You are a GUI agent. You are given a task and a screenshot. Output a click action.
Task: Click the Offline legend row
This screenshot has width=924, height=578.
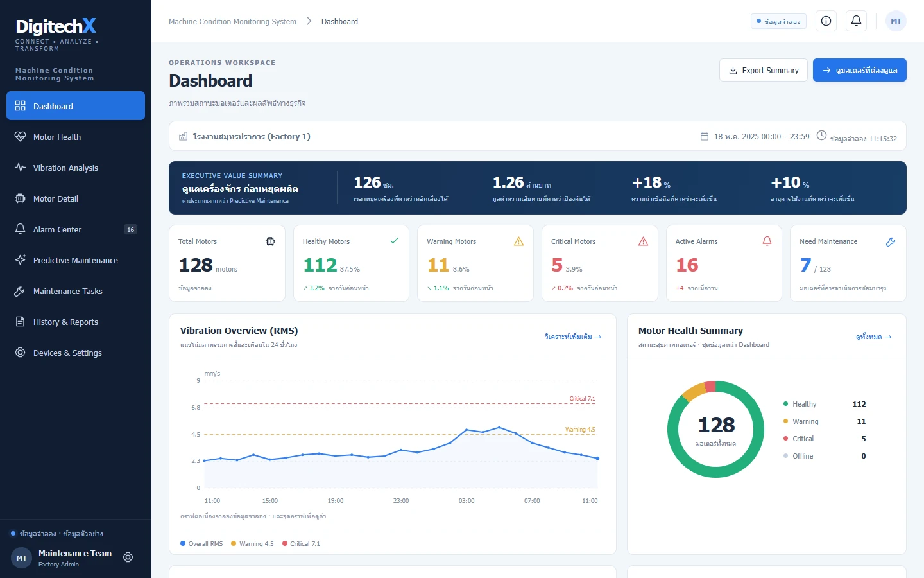(825, 456)
